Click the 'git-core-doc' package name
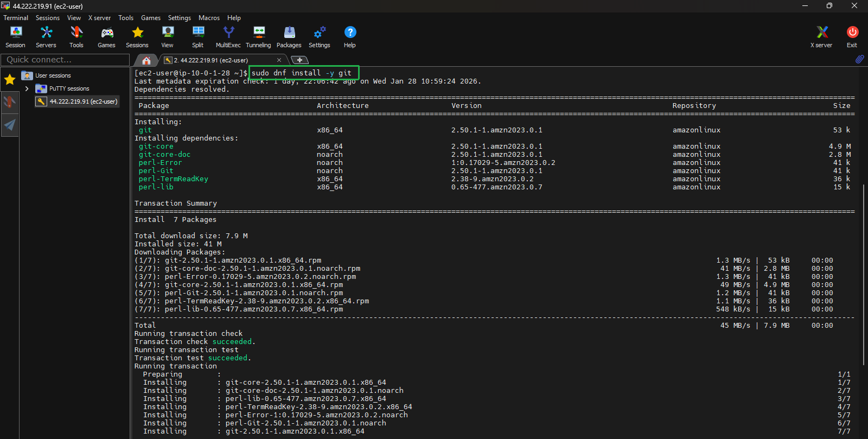Viewport: 868px width, 439px height. click(165, 155)
